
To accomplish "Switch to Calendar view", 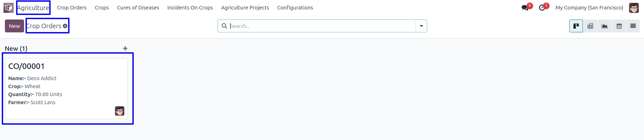I will (x=619, y=26).
